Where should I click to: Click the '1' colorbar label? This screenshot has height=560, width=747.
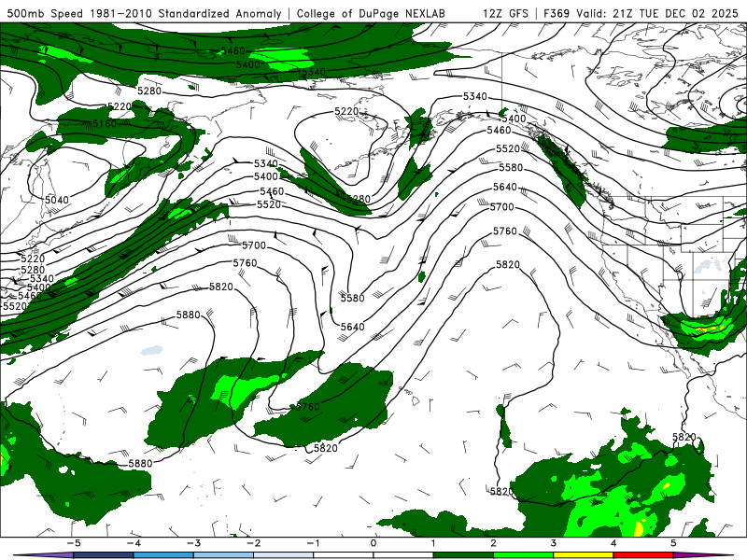pyautogui.click(x=433, y=543)
